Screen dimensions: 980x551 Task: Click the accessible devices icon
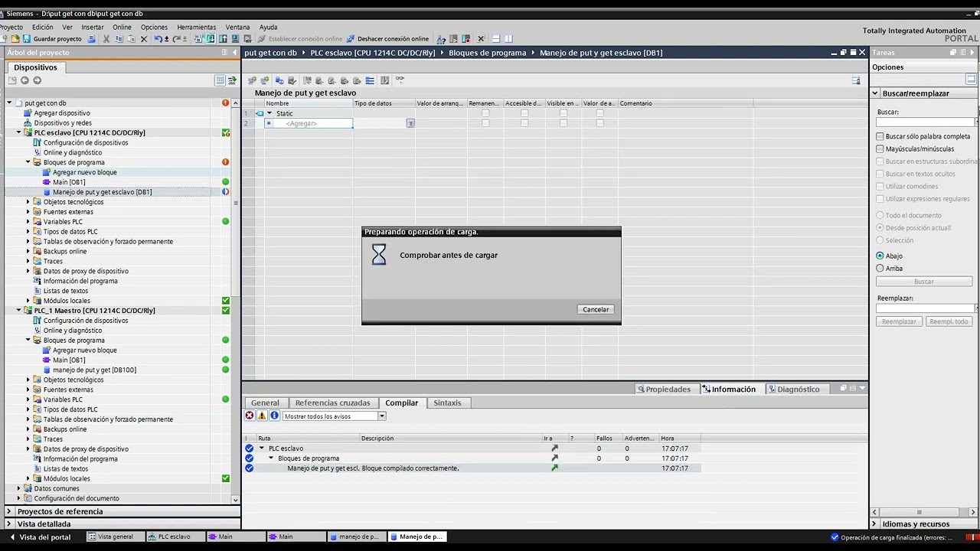pos(440,38)
